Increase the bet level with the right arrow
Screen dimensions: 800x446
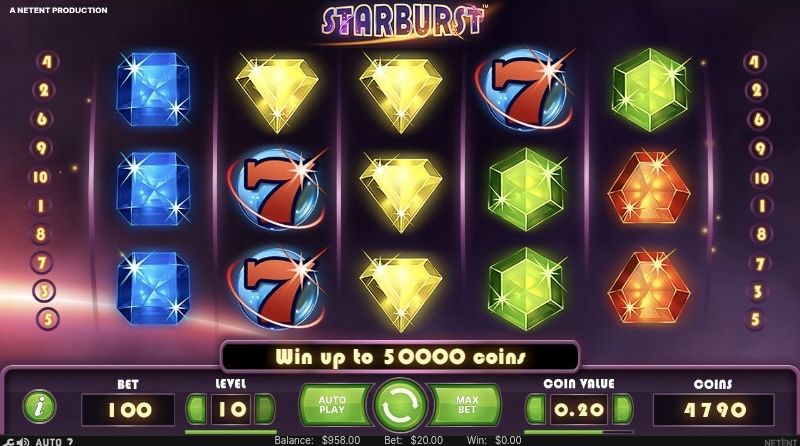tap(264, 409)
